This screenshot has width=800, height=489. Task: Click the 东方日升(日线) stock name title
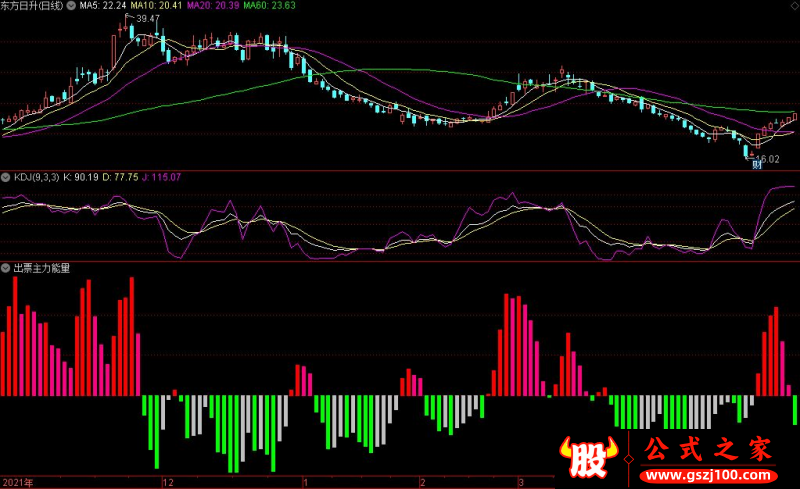click(x=32, y=6)
